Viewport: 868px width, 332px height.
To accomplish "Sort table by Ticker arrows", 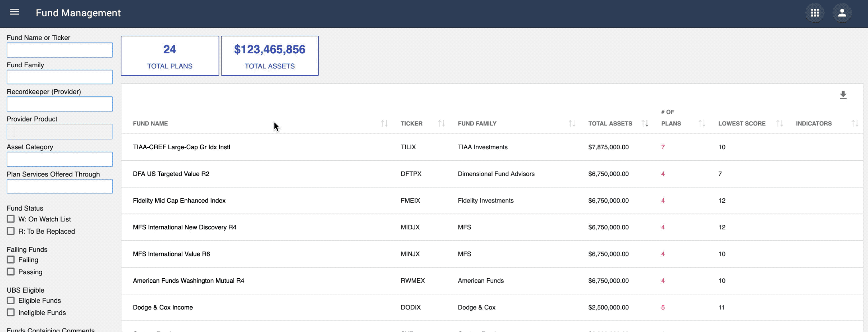I will click(x=441, y=123).
